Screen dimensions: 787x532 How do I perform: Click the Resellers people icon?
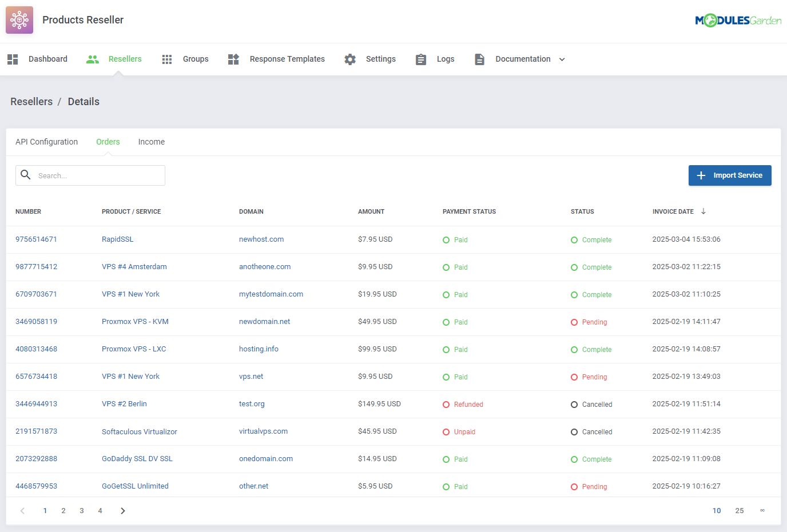pyautogui.click(x=93, y=59)
